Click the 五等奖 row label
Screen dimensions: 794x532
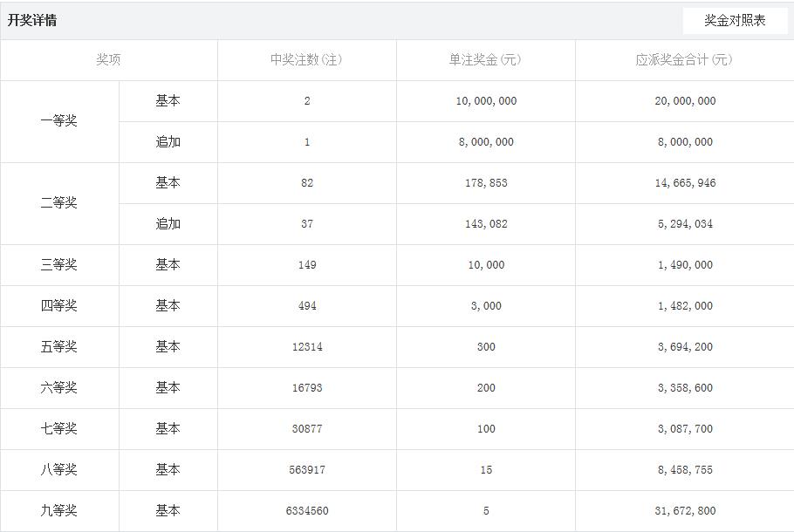point(58,347)
